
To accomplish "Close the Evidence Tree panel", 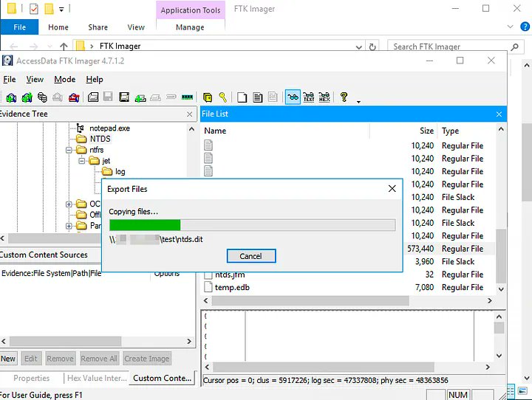I will 190,114.
